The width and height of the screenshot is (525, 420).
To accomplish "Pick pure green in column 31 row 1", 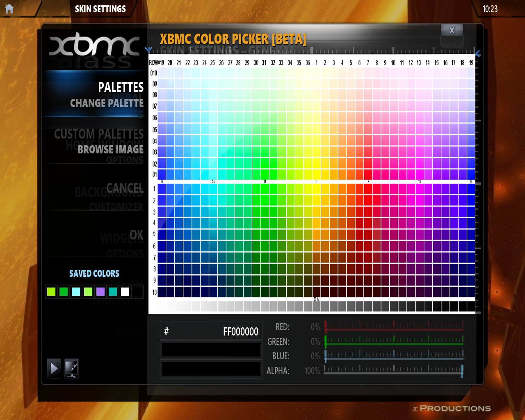I will (x=265, y=189).
